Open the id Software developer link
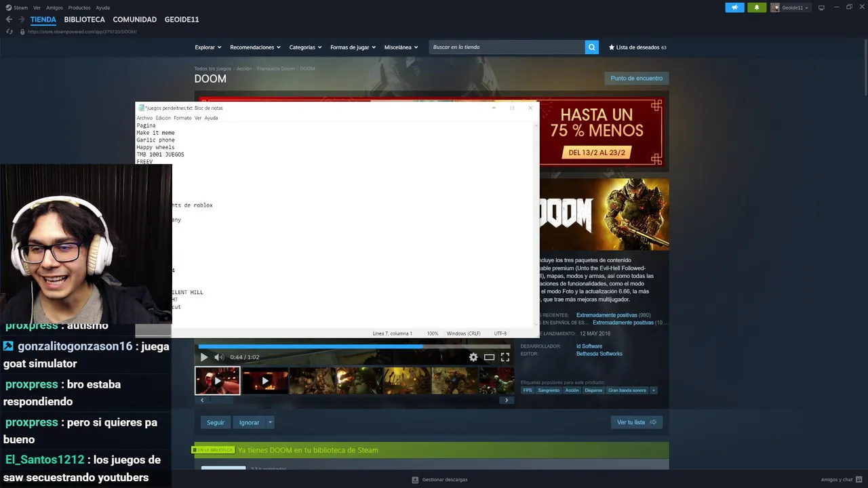Viewport: 868px width, 488px height. pyautogui.click(x=589, y=346)
